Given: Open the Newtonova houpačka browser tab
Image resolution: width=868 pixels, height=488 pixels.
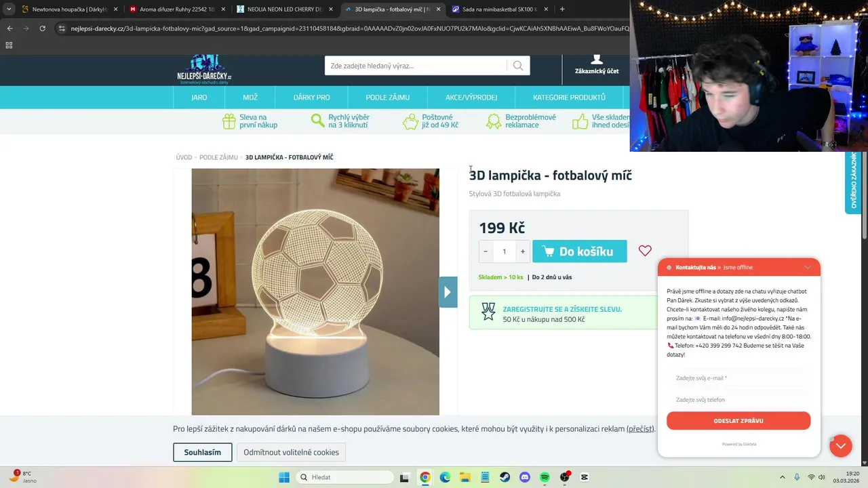Looking at the screenshot, I should point(68,9).
